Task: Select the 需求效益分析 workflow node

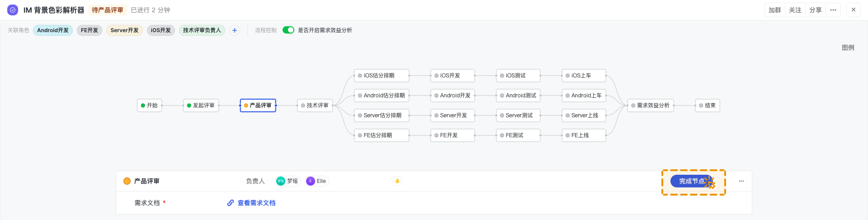Action: [x=651, y=105]
